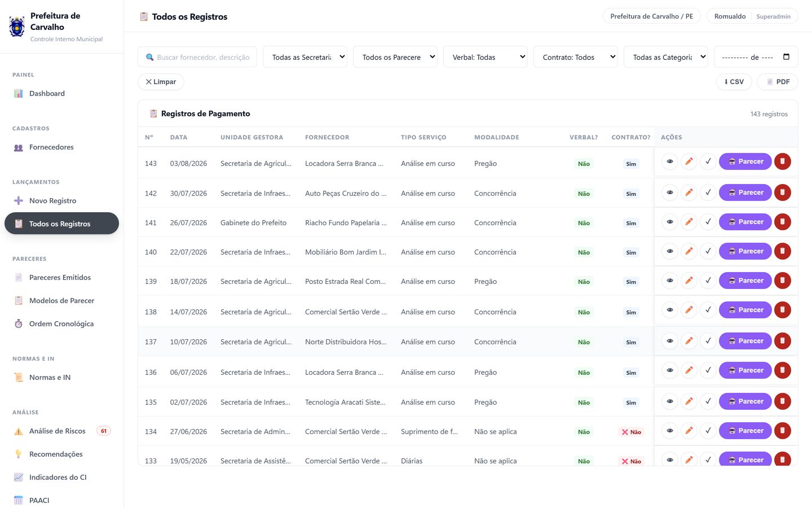Edit record 143 with pencil icon
This screenshot has height=508, width=812.
tap(689, 161)
